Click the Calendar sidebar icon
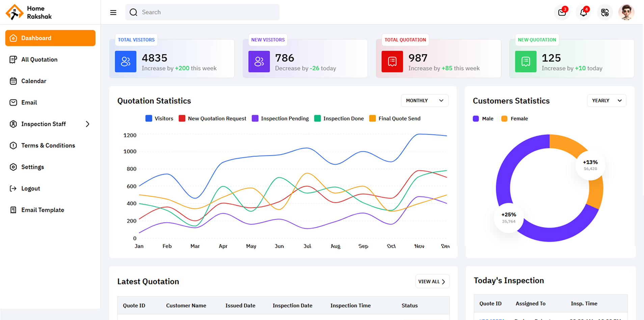644x320 pixels. [x=13, y=81]
